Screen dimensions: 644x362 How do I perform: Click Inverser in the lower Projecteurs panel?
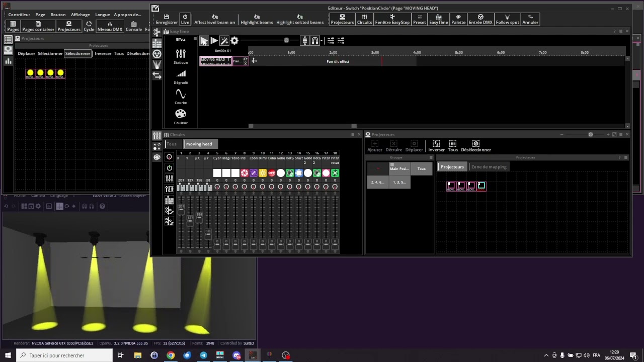pos(436,146)
